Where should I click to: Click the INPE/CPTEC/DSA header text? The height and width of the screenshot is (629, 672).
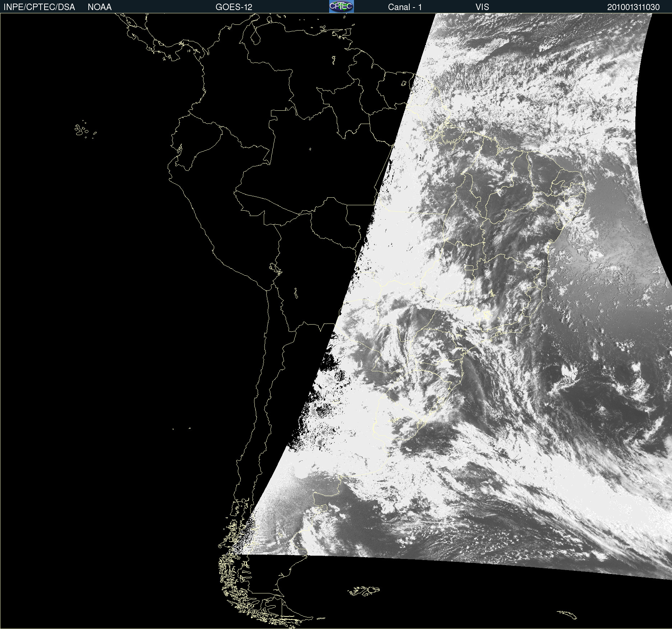click(39, 7)
